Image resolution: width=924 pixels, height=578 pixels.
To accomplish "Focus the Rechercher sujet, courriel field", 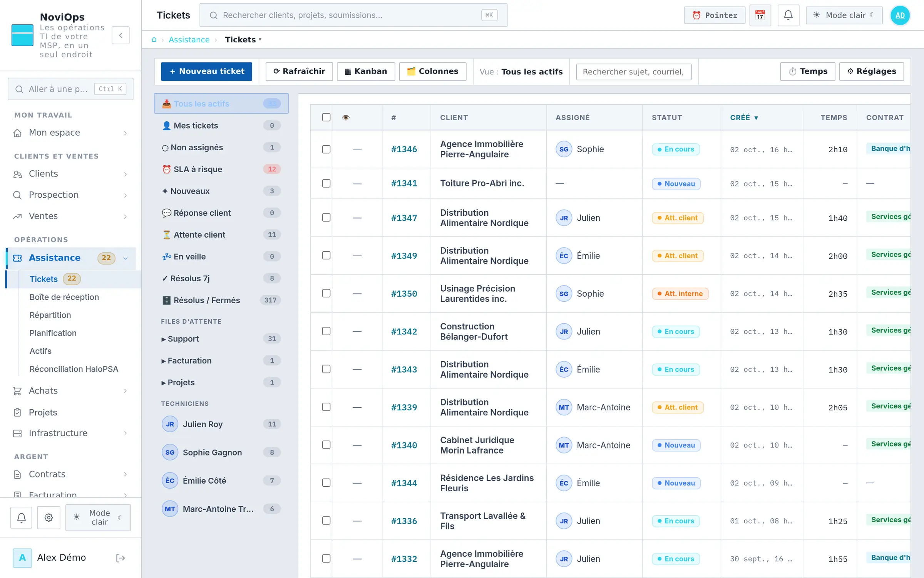I will point(634,72).
